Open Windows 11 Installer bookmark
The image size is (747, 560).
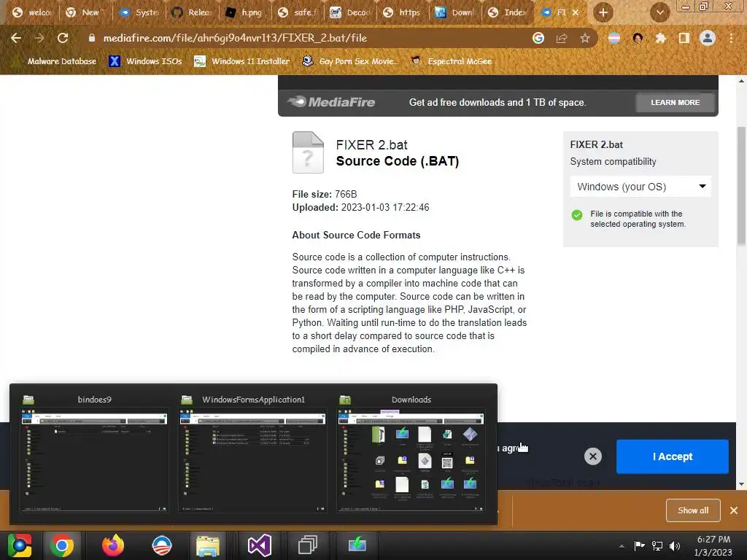coord(242,61)
